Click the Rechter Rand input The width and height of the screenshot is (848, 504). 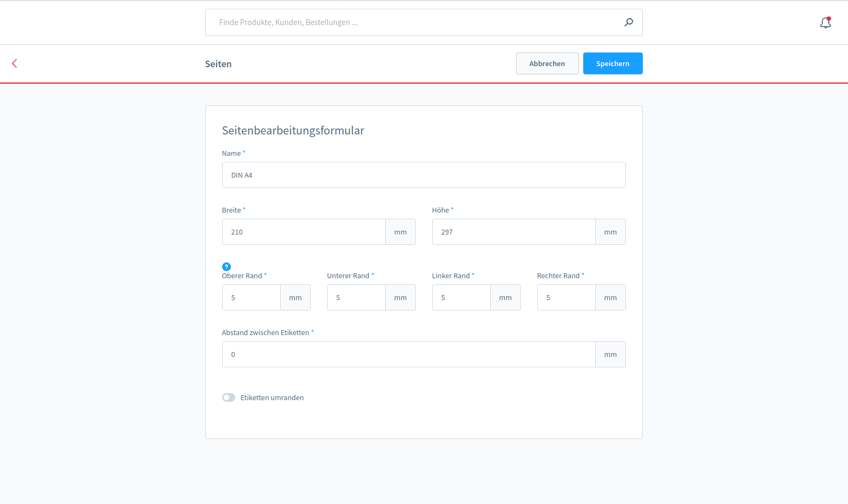pos(567,297)
